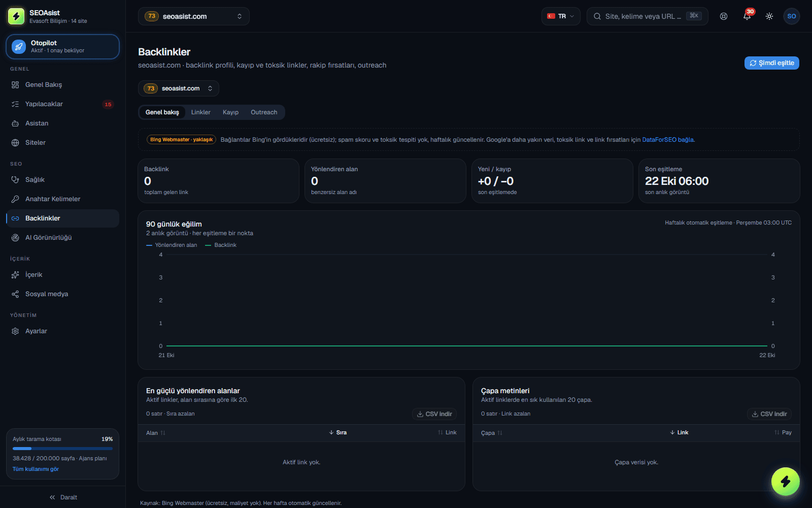Toggle Yönlendiren alan legend series
Image resolution: width=812 pixels, height=508 pixels.
[172, 245]
